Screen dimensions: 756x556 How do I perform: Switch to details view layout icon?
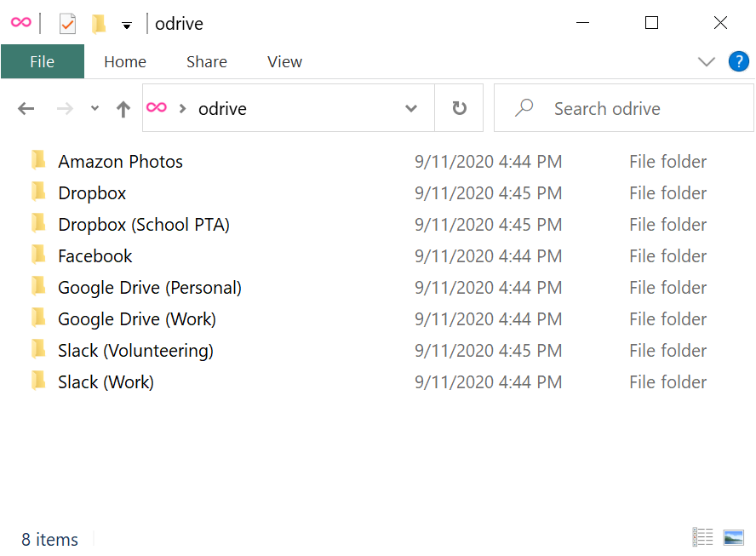coord(702,537)
